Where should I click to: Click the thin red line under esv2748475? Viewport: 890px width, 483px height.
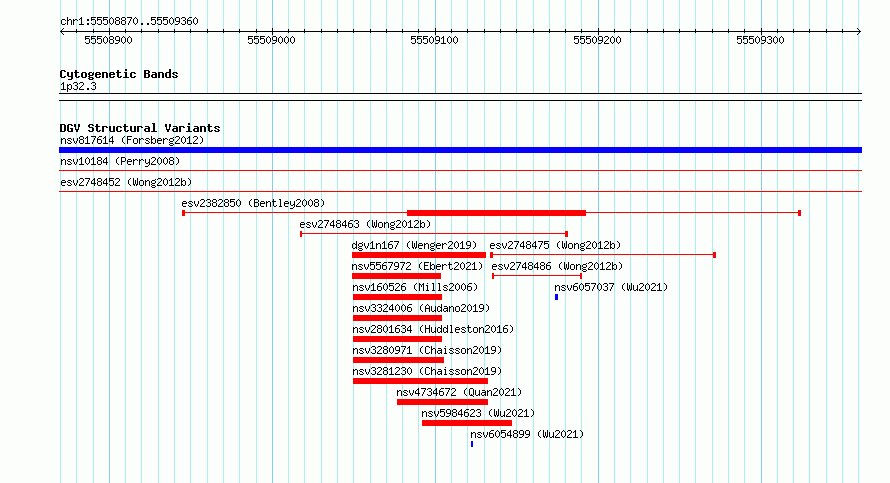603,255
